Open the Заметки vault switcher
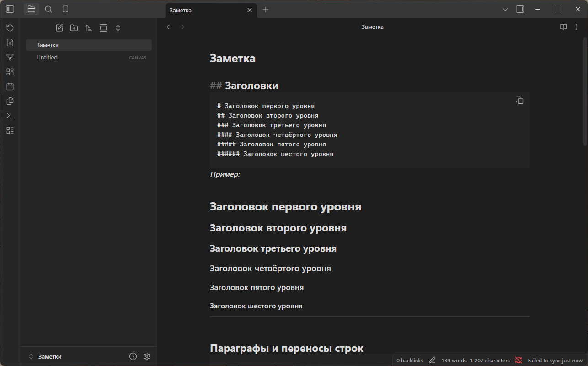 point(46,356)
